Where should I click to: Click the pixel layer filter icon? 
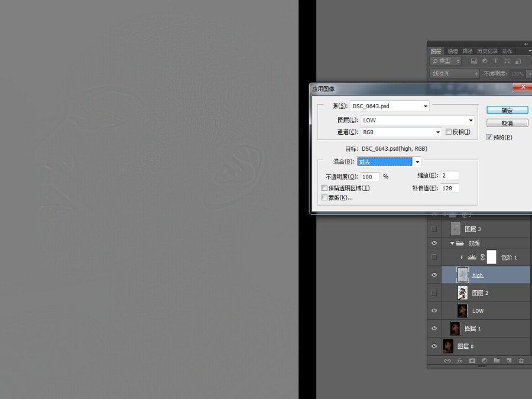coord(474,61)
